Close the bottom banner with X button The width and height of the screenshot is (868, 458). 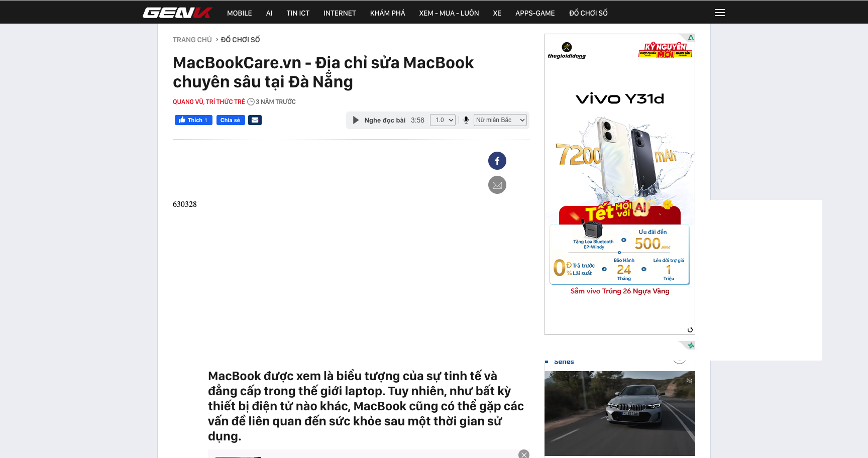click(x=523, y=454)
